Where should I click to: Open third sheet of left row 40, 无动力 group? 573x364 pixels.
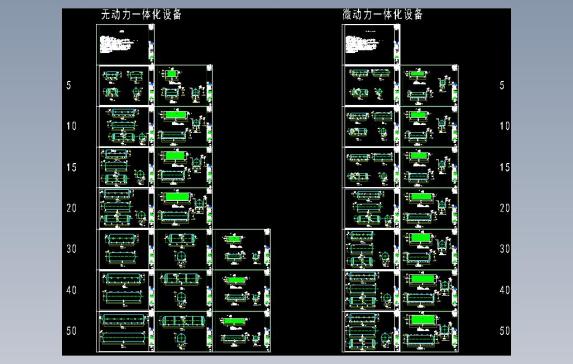click(242, 291)
